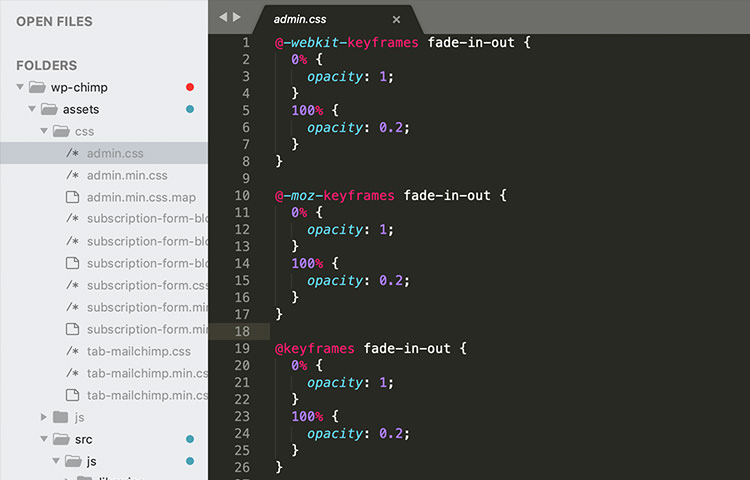Close the admin.css tab
This screenshot has height=480, width=750.
396,19
